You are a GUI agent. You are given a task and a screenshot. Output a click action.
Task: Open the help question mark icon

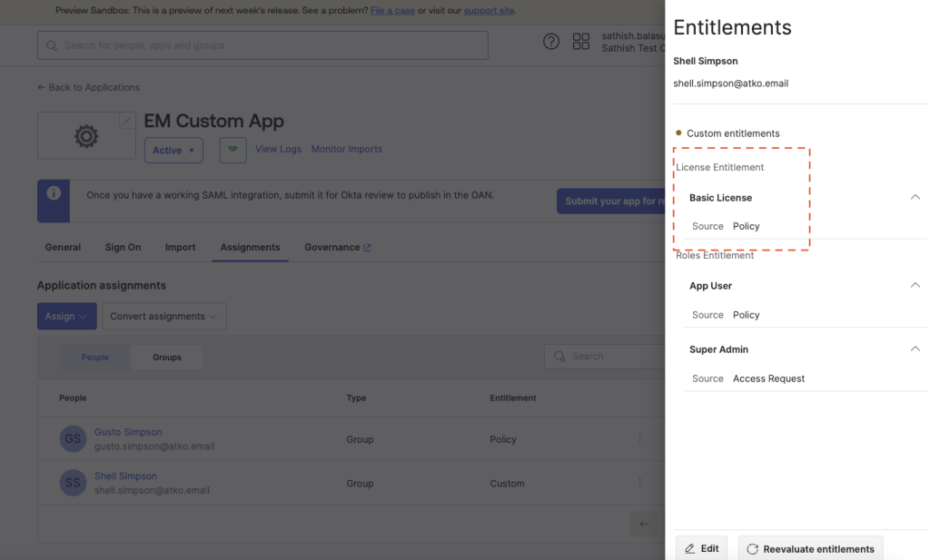pyautogui.click(x=551, y=42)
